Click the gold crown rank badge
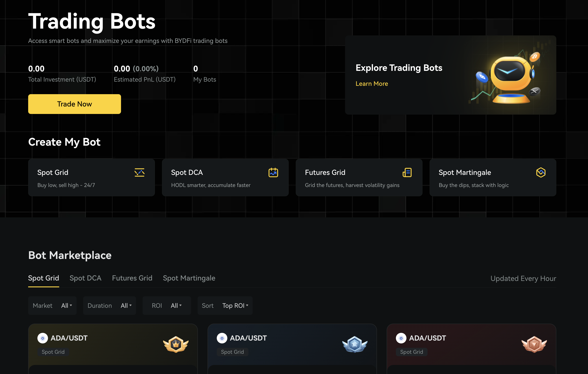This screenshot has width=588, height=374. click(x=176, y=344)
